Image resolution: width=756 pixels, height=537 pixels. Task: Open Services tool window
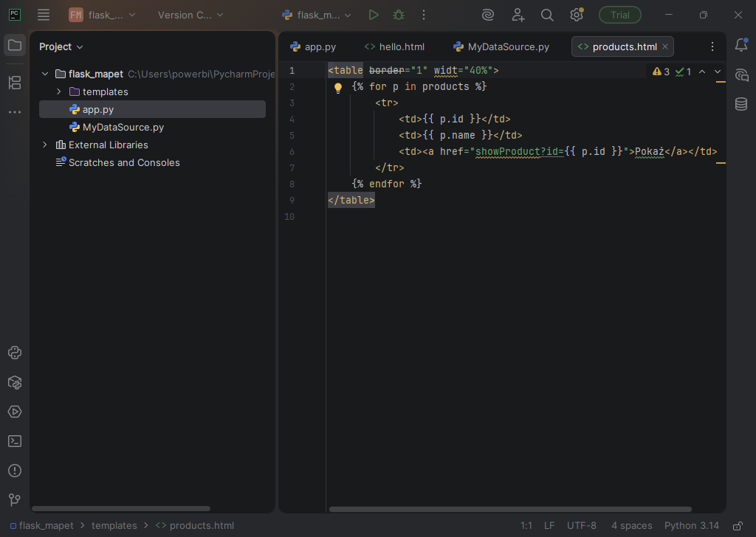[15, 412]
